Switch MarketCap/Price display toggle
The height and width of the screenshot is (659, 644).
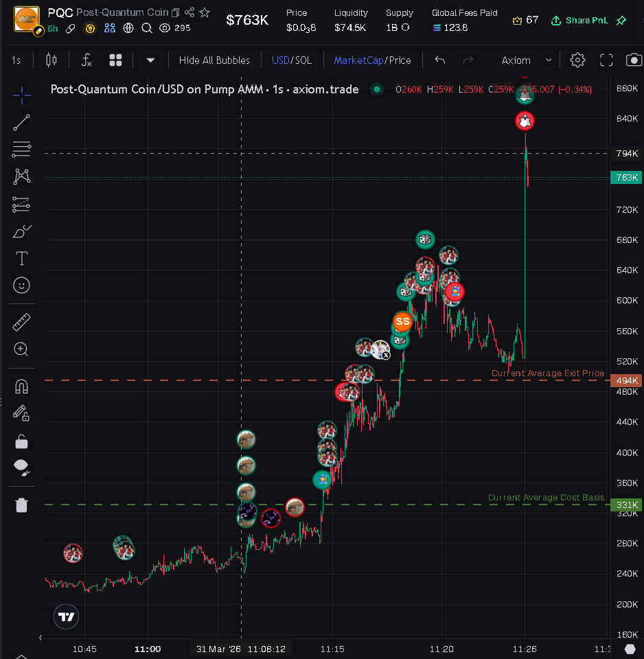[x=372, y=60]
